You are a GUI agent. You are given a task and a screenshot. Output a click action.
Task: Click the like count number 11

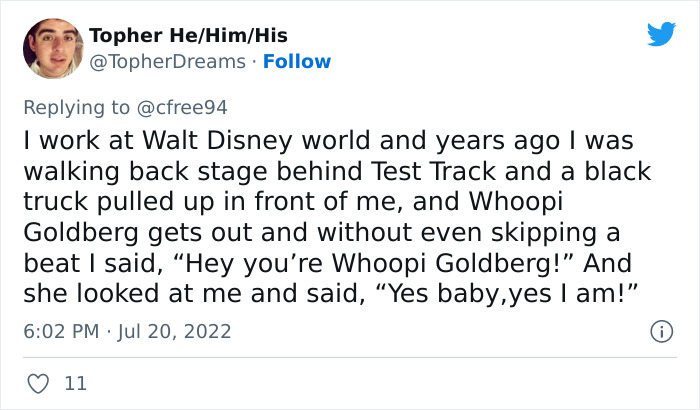tap(75, 383)
